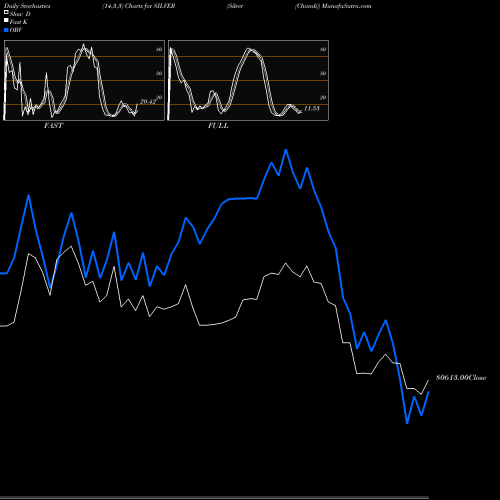Click the last point of white close line
Image resolution: width=500 pixels, height=500 pixels.
pyautogui.click(x=429, y=380)
